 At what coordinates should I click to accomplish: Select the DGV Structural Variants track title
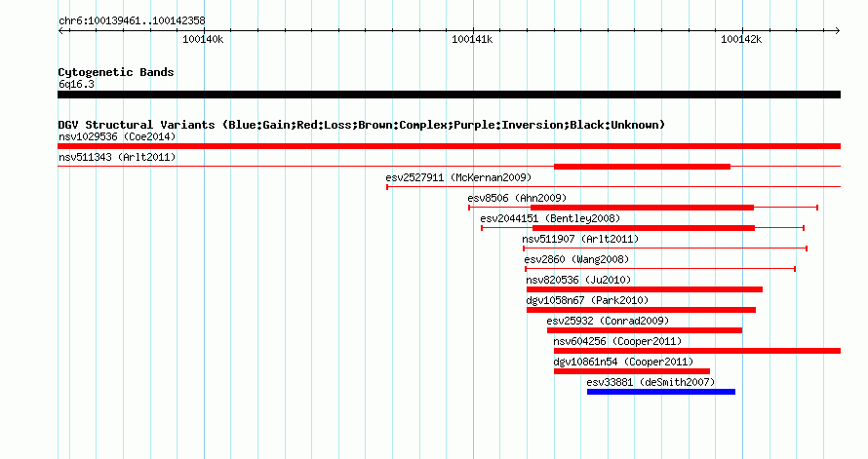[362, 125]
